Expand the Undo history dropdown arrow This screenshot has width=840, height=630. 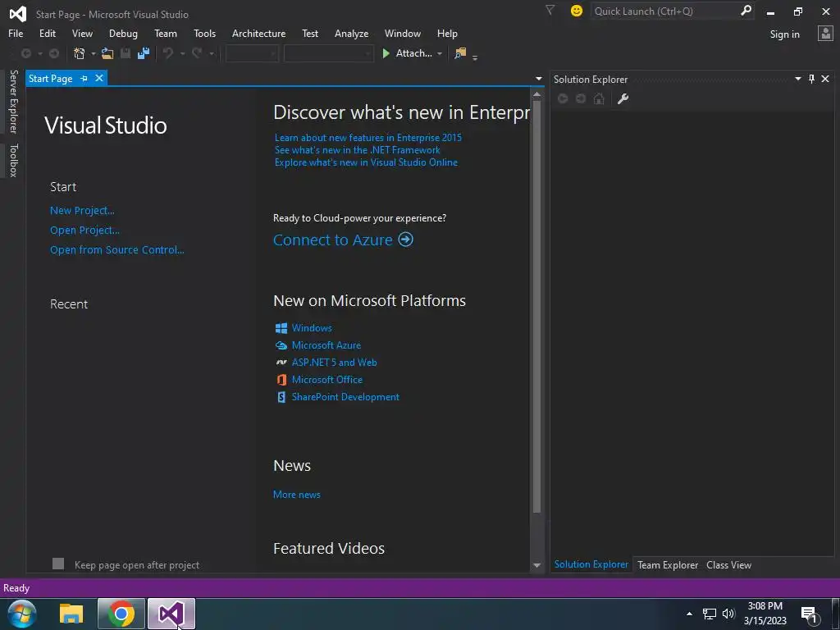click(x=182, y=53)
